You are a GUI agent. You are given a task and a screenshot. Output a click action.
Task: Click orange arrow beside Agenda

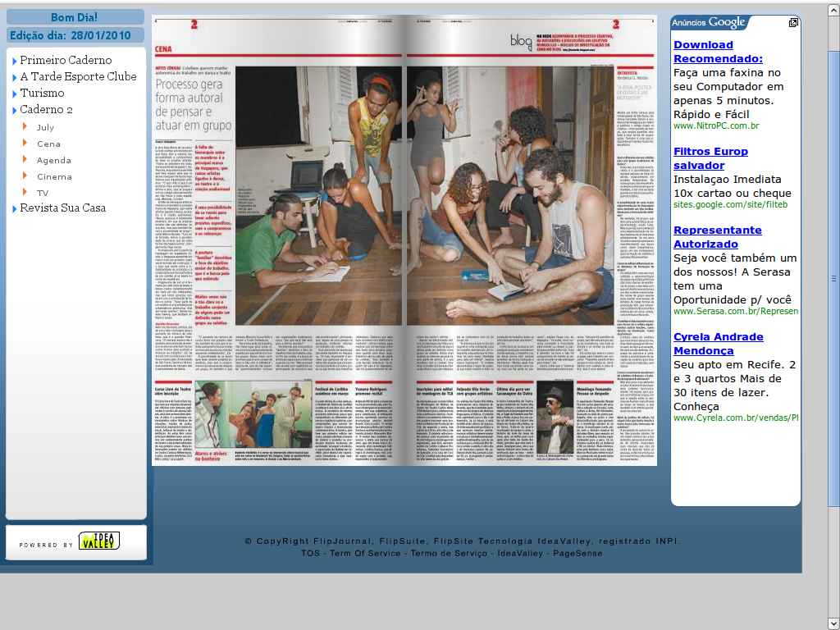click(x=25, y=159)
